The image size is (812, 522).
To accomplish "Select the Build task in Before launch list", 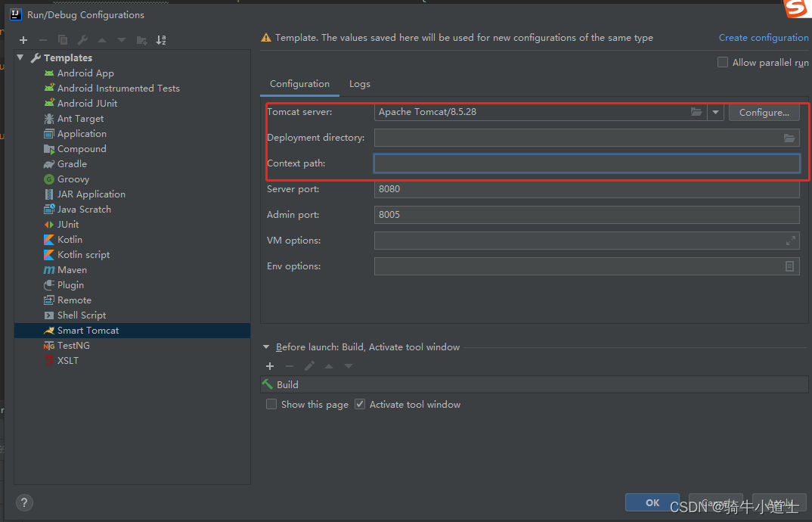I will click(x=534, y=384).
